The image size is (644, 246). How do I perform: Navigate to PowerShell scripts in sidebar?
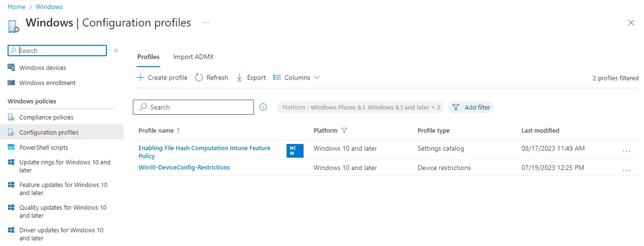tap(44, 147)
